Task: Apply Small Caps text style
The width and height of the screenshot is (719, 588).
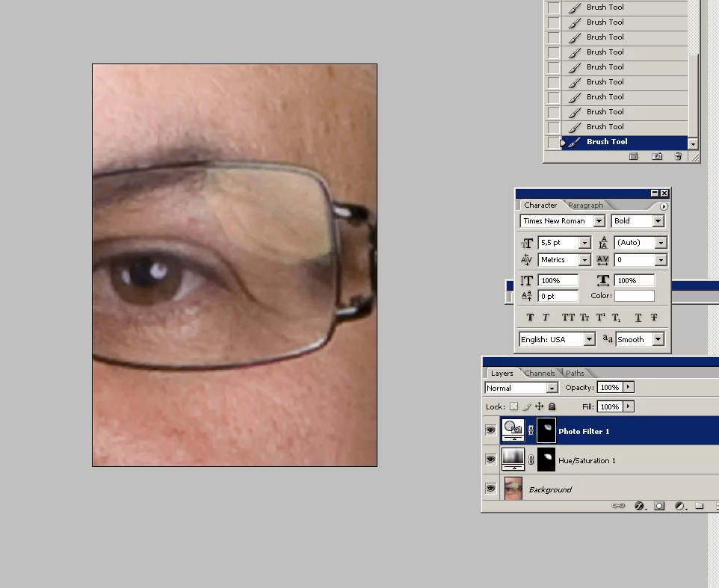Action: [584, 317]
